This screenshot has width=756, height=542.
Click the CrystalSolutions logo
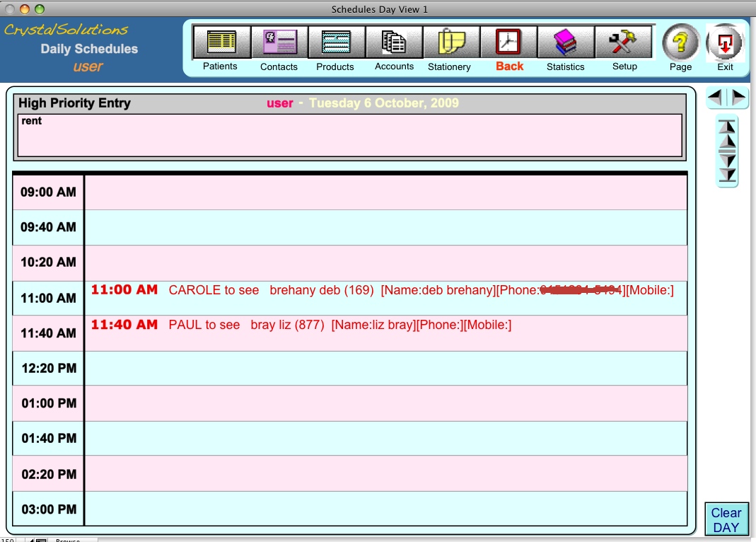(66, 30)
